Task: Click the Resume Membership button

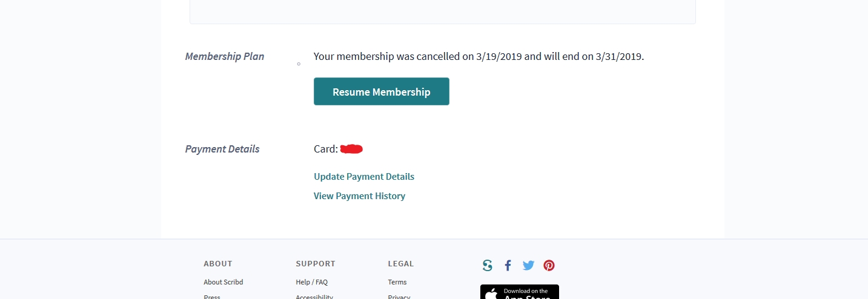Action: [x=382, y=91]
